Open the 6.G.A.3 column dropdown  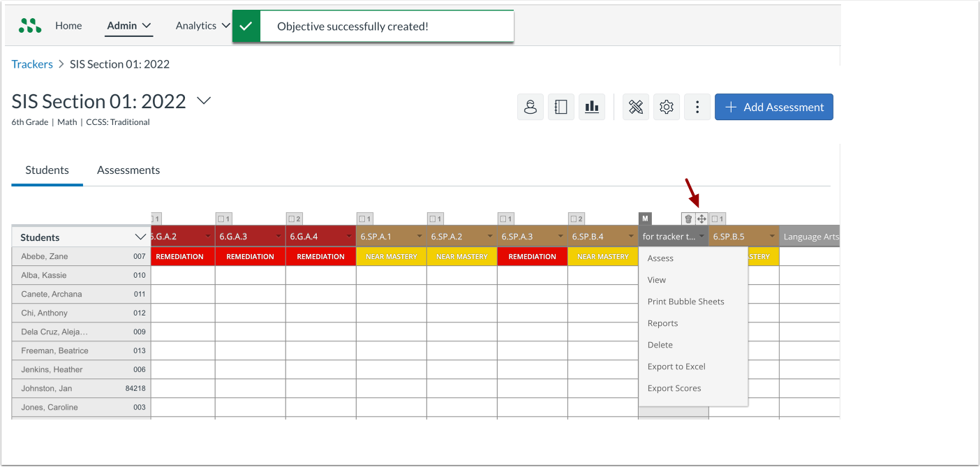(x=279, y=237)
